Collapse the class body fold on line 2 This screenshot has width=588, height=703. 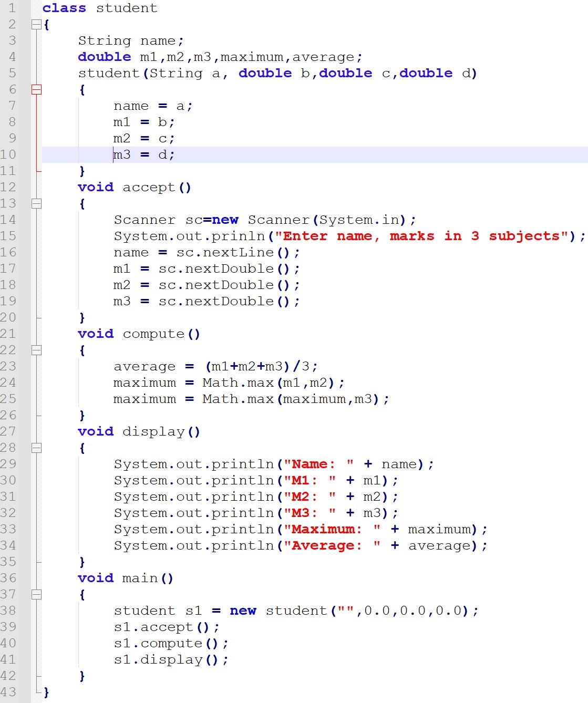coord(36,24)
